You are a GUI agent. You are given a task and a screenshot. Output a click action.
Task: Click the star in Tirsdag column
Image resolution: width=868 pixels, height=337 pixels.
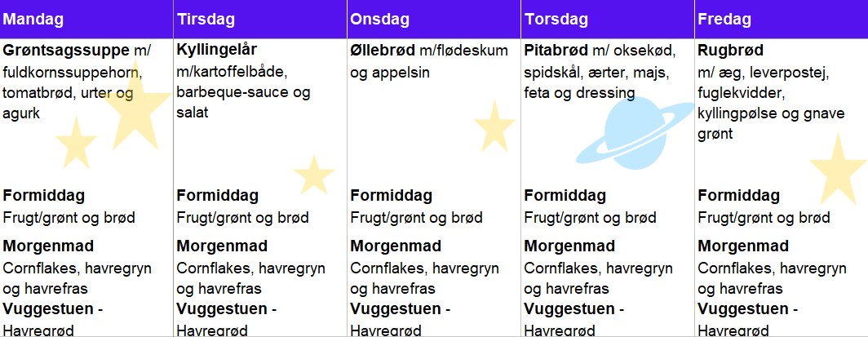pos(314,175)
